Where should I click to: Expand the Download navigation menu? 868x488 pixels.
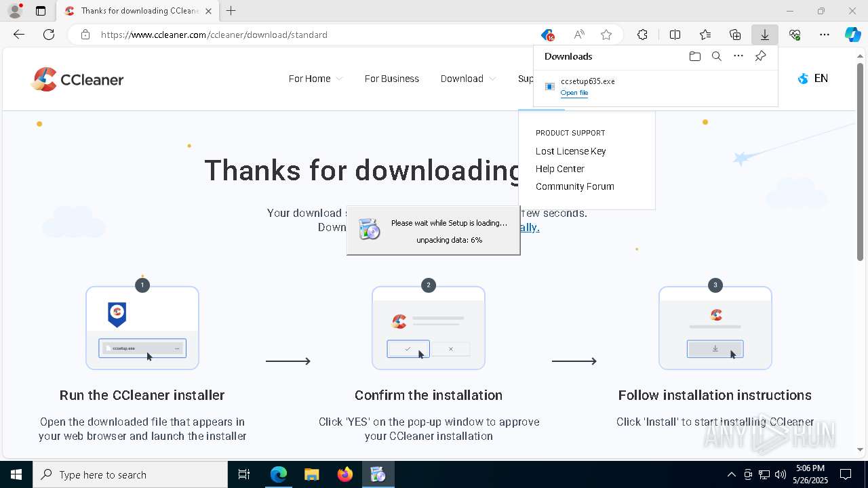(468, 79)
